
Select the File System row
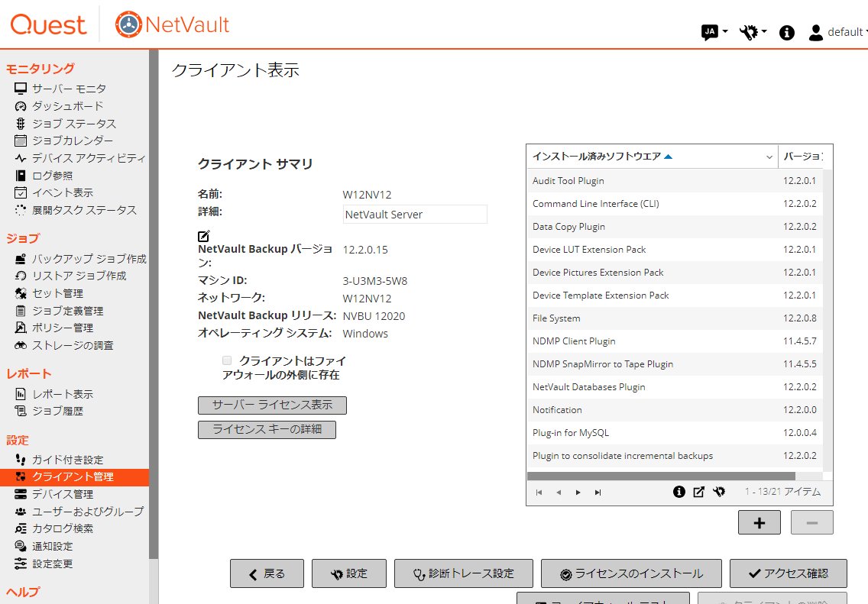pos(674,318)
